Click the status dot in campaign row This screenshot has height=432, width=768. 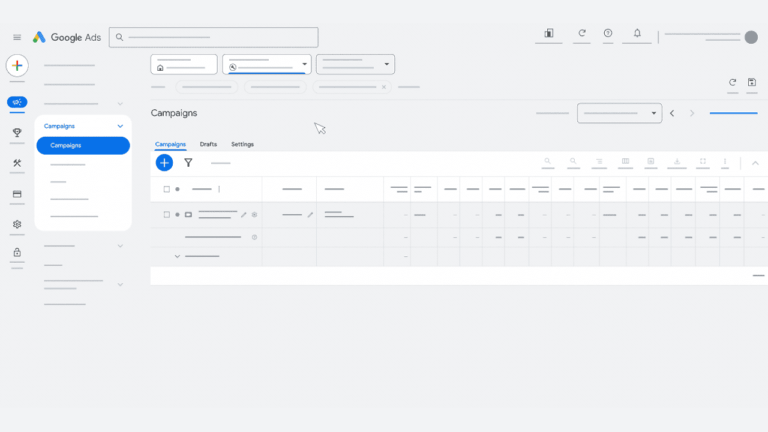tap(177, 215)
